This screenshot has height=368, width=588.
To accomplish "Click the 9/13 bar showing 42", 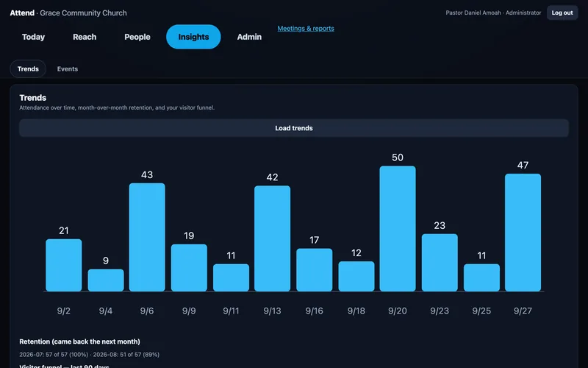I will 272,238.
